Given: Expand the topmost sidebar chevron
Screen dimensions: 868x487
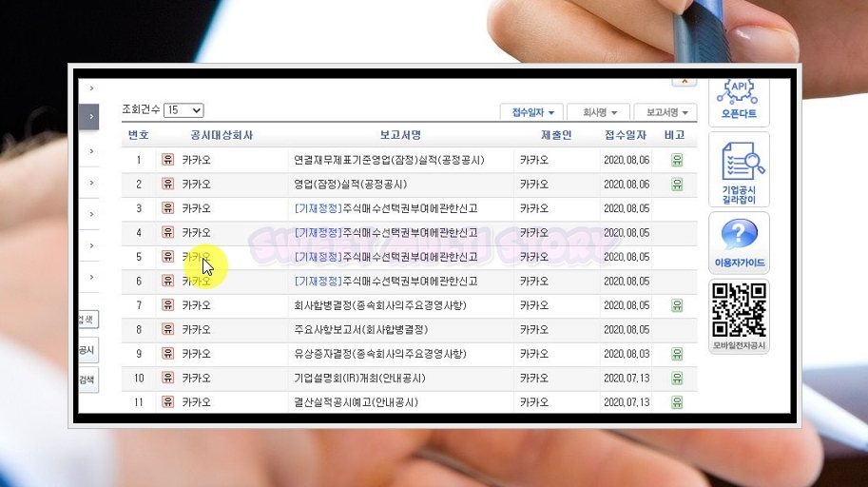Looking at the screenshot, I should click(x=91, y=88).
